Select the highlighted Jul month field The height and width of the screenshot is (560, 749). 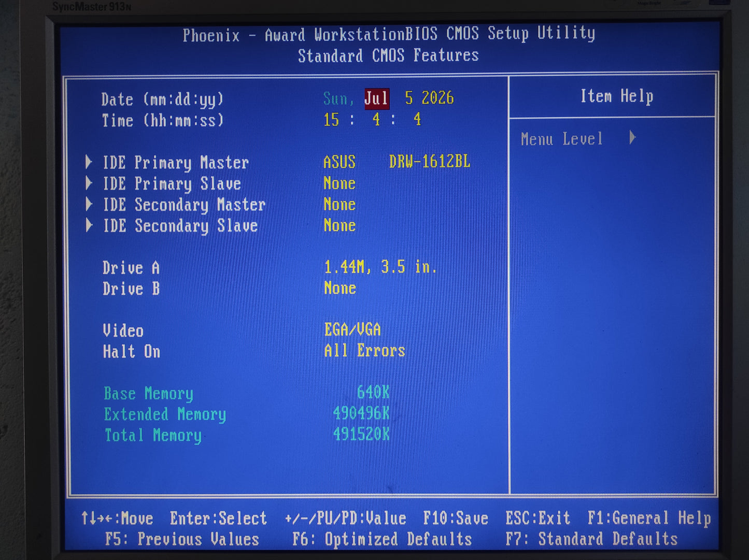[x=376, y=98]
